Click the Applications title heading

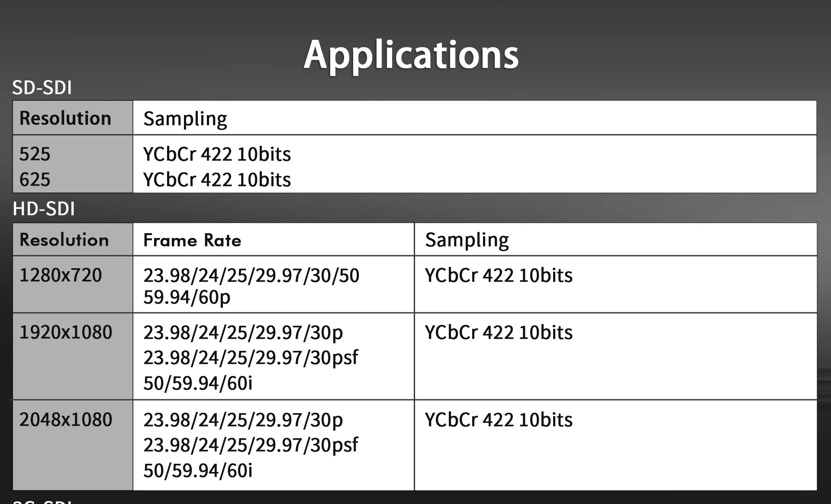(411, 55)
